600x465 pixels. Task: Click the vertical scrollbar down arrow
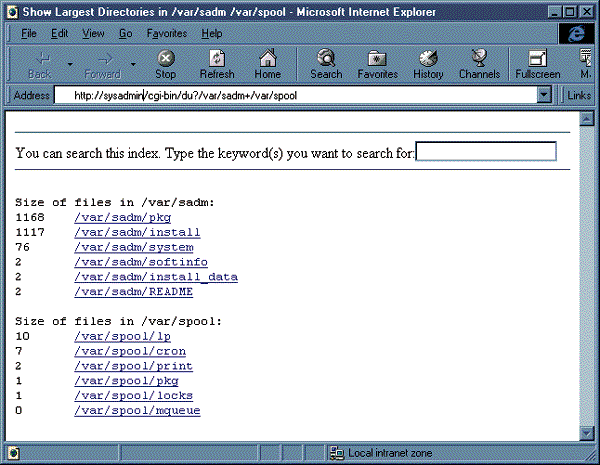pyautogui.click(x=587, y=432)
